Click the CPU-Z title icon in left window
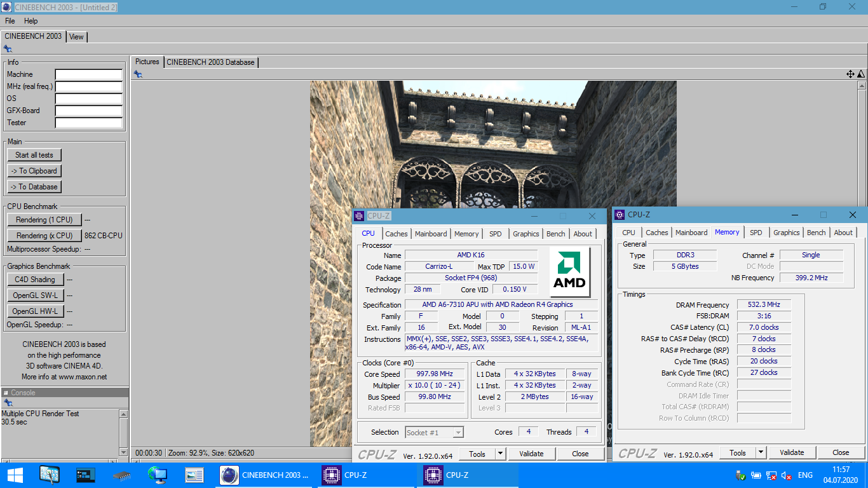Viewport: 868px width, 488px height. tap(360, 216)
